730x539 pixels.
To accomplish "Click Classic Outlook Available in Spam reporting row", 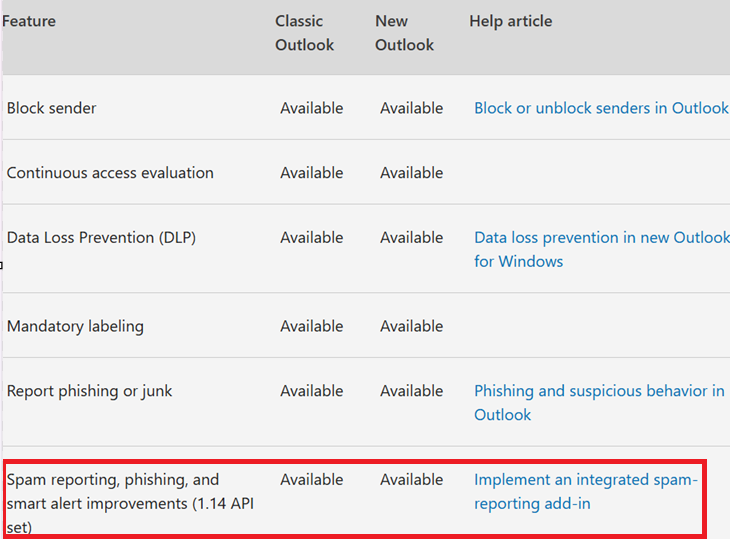I will click(312, 479).
